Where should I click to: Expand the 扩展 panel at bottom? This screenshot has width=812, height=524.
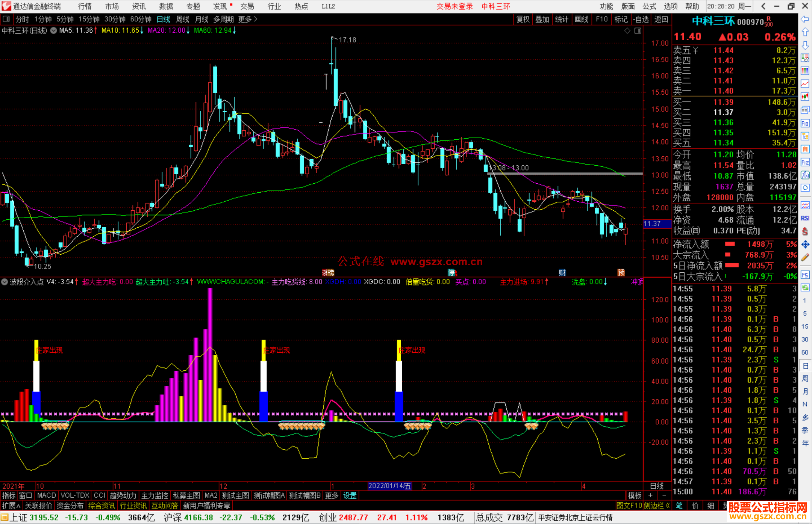click(12, 506)
